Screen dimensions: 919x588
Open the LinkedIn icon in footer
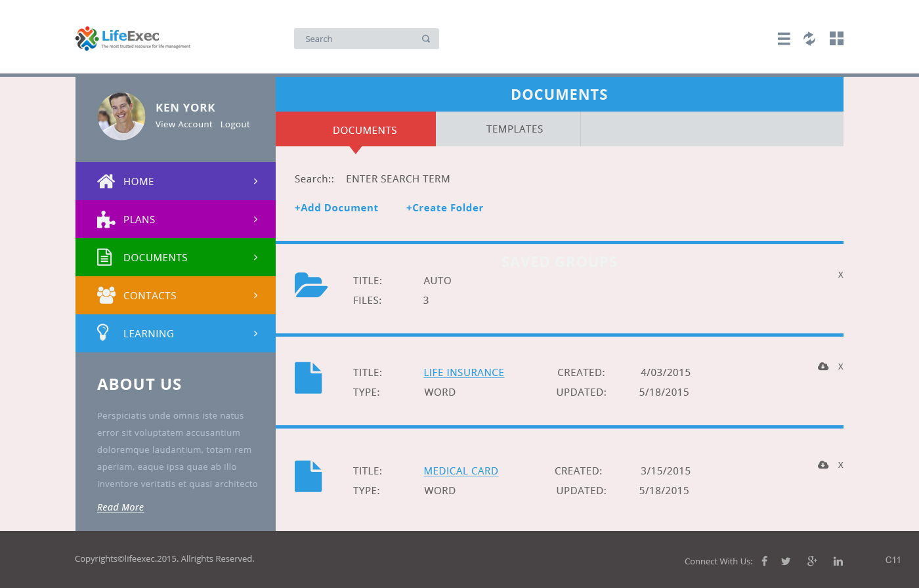(x=838, y=561)
